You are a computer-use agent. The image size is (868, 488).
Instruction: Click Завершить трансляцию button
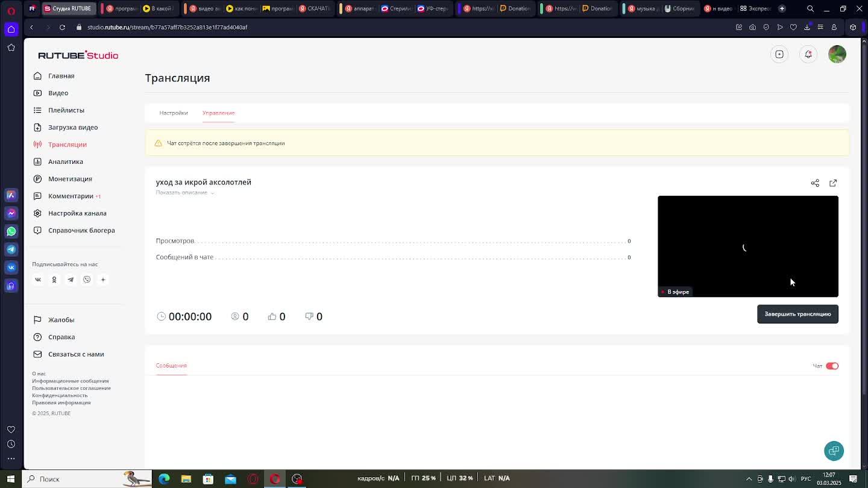[x=797, y=314]
